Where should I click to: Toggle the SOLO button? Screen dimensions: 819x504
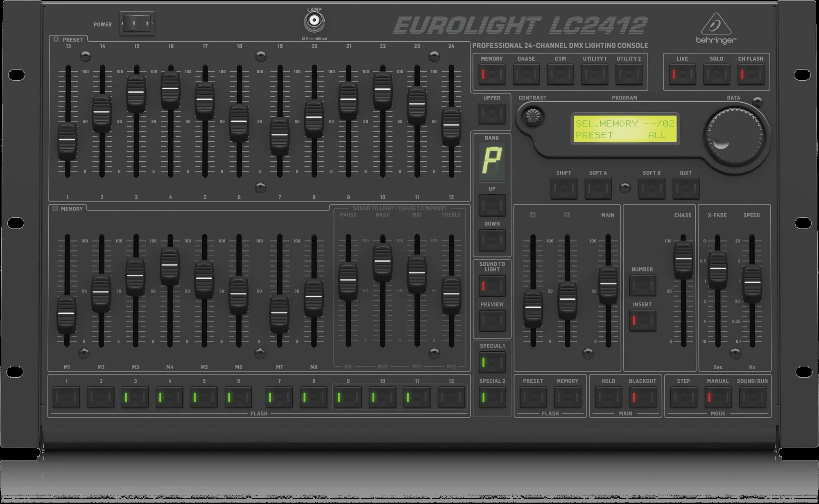click(x=717, y=74)
